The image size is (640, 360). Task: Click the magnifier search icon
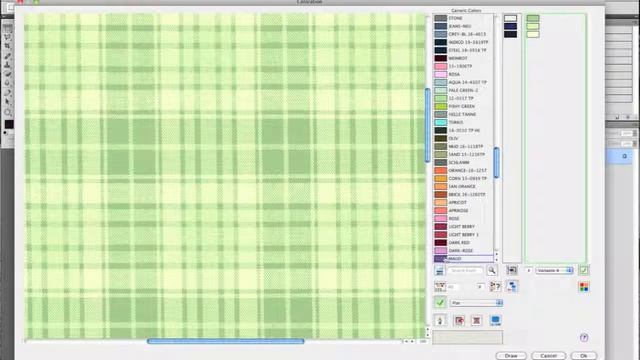(492, 270)
